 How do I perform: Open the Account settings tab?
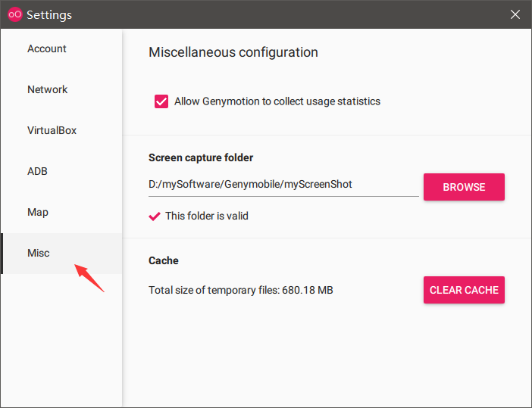pos(61,48)
